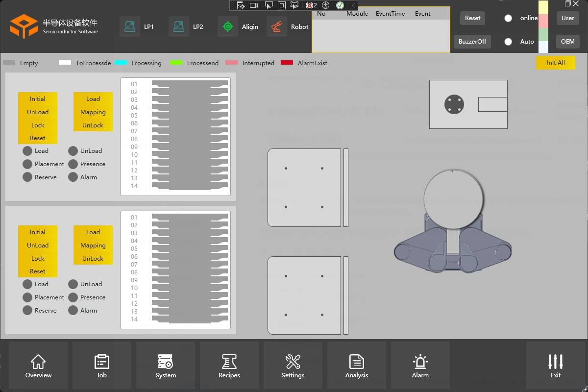Open the Settings tools icon
The width and height of the screenshot is (588, 392).
point(293,362)
